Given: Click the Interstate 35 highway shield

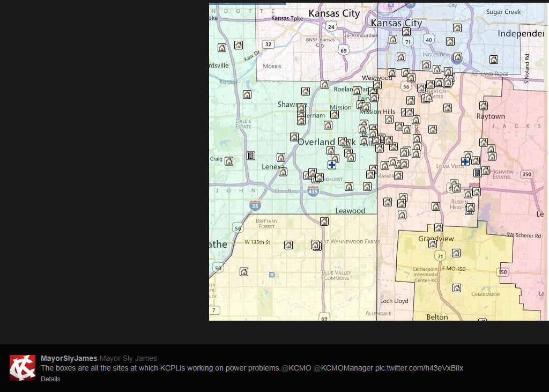Looking at the screenshot, I should tap(255, 205).
